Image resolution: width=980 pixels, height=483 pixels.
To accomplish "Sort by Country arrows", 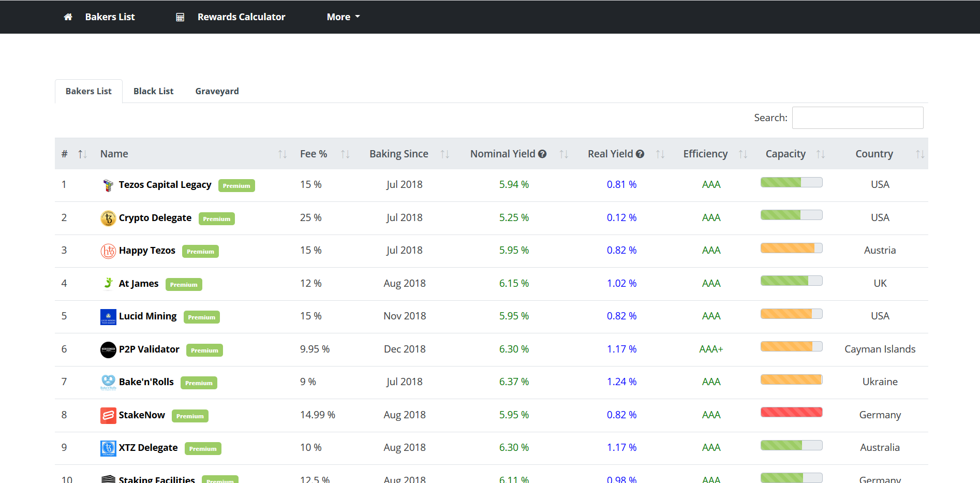I will click(920, 154).
